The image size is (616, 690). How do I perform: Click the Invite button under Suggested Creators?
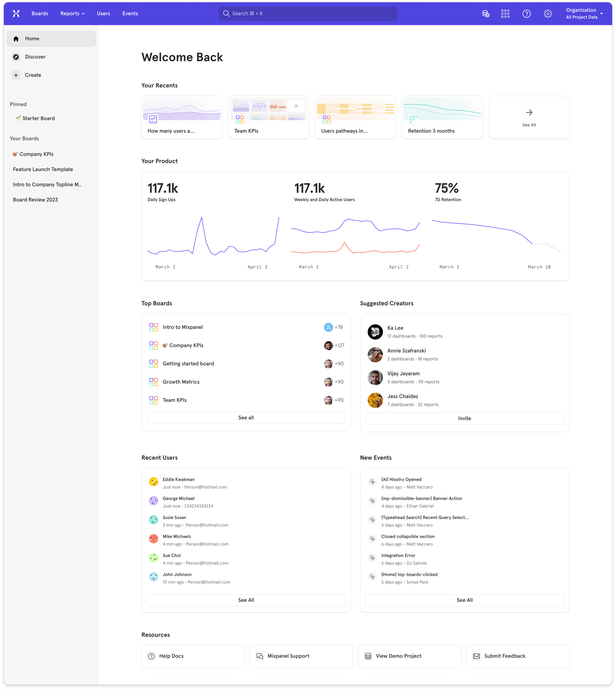coord(464,418)
